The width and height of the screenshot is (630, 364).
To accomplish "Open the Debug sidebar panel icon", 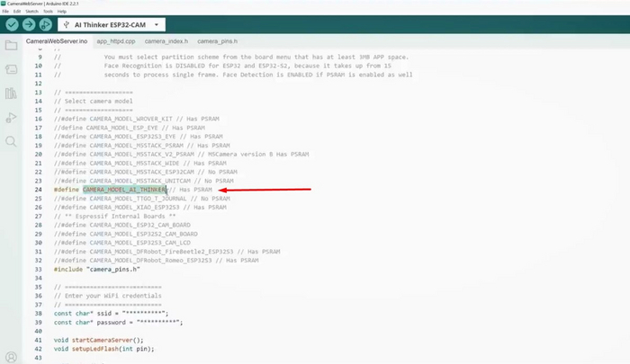I will tap(11, 118).
